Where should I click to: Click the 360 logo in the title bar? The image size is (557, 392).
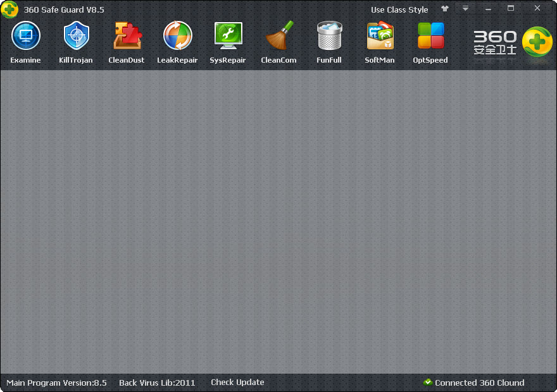[x=9, y=9]
